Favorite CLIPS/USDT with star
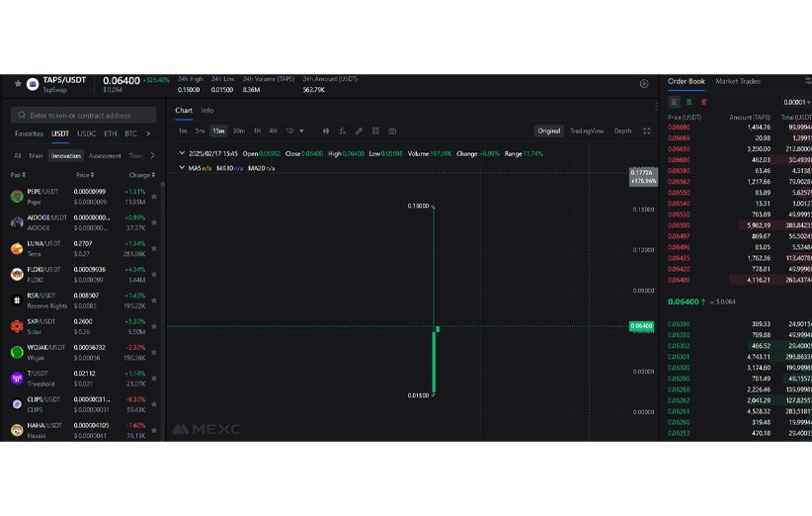812x516 pixels. coord(154,404)
